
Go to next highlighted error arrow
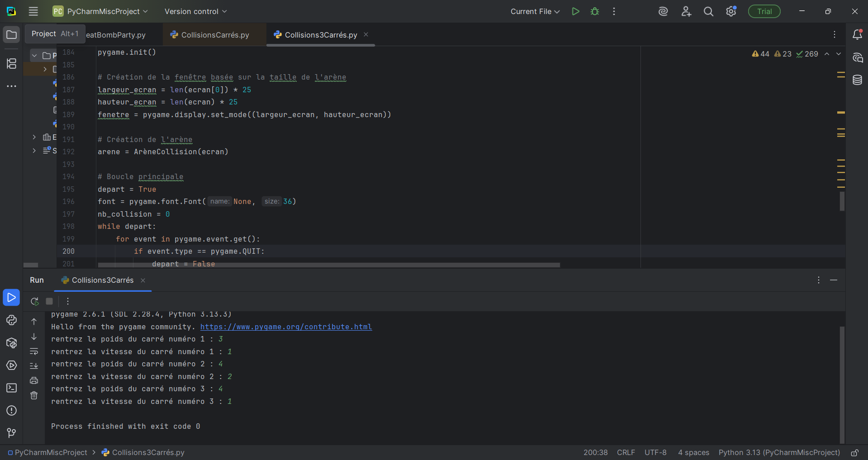(839, 54)
